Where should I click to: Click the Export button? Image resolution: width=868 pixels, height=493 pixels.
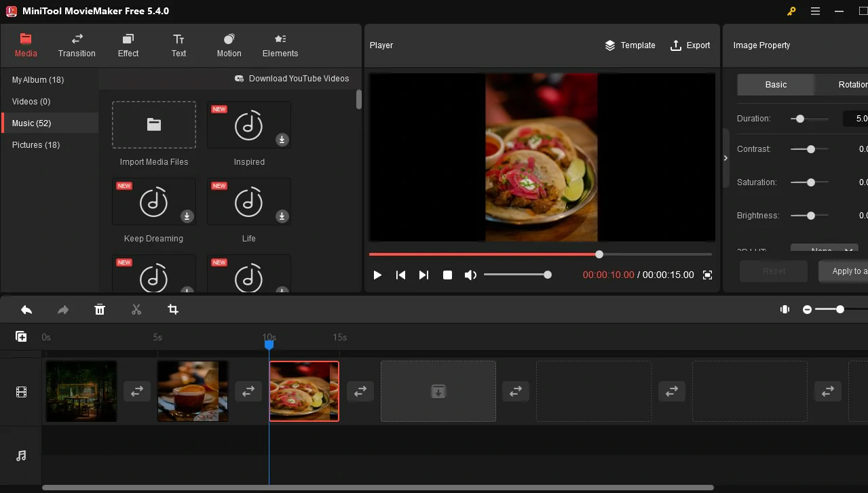690,45
